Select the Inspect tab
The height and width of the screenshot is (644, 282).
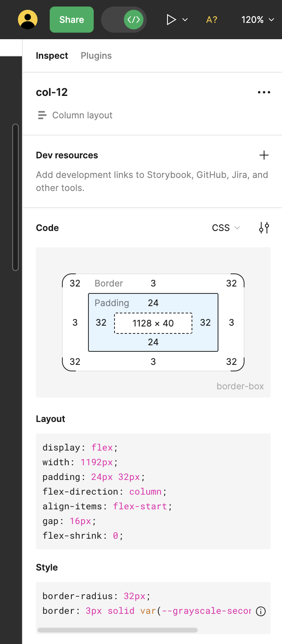[x=52, y=56]
